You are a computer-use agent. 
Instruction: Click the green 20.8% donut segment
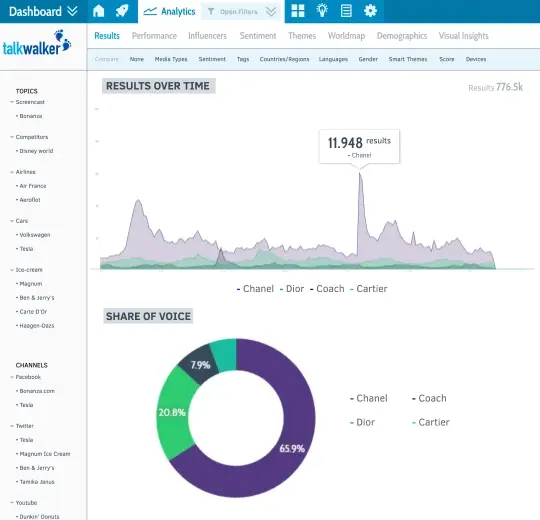[x=172, y=412]
